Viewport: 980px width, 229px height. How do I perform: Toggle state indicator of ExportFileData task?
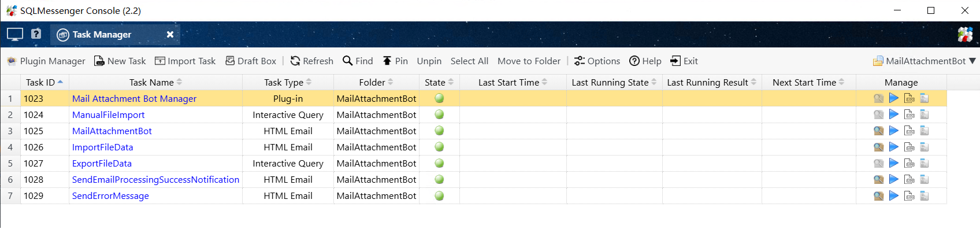point(439,164)
